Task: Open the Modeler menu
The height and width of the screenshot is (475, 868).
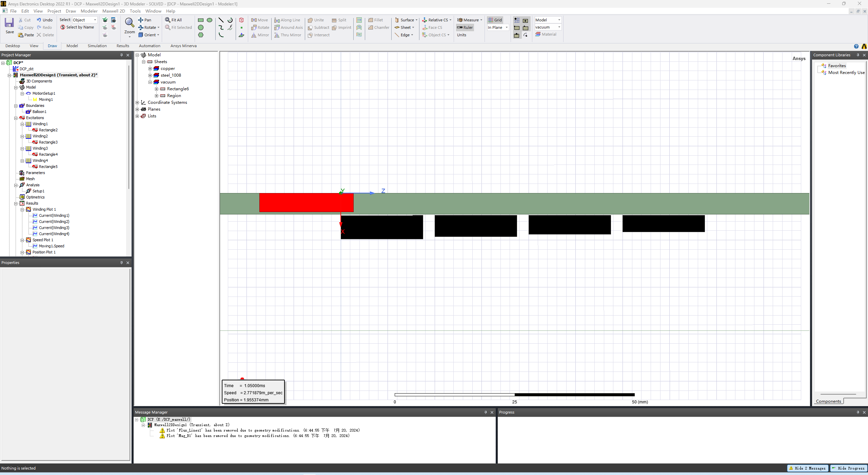Action: tap(89, 11)
